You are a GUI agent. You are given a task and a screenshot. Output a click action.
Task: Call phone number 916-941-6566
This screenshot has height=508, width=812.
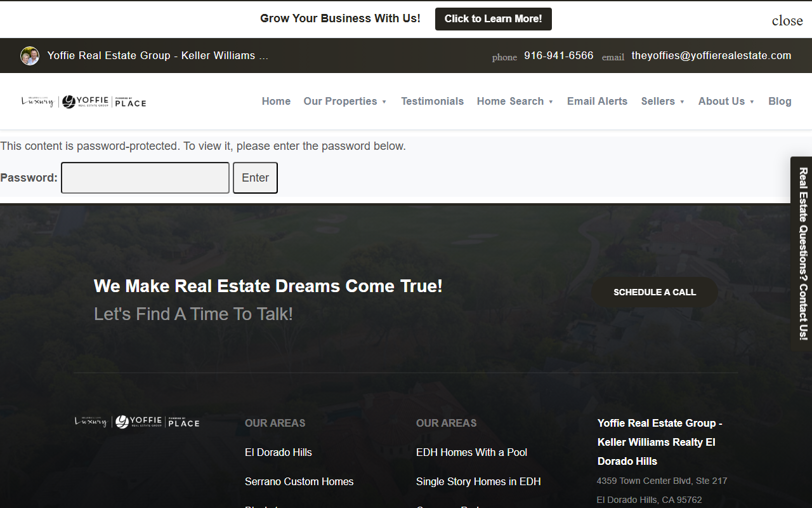tap(559, 56)
